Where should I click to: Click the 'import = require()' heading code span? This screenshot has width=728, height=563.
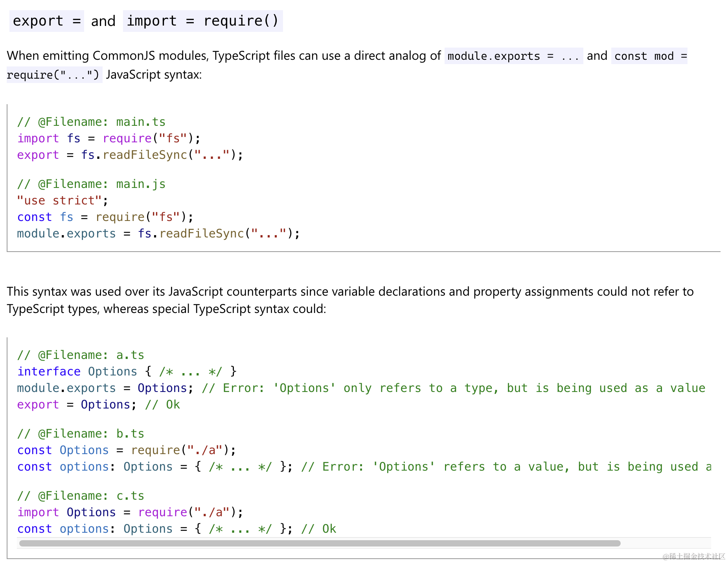coord(203,21)
